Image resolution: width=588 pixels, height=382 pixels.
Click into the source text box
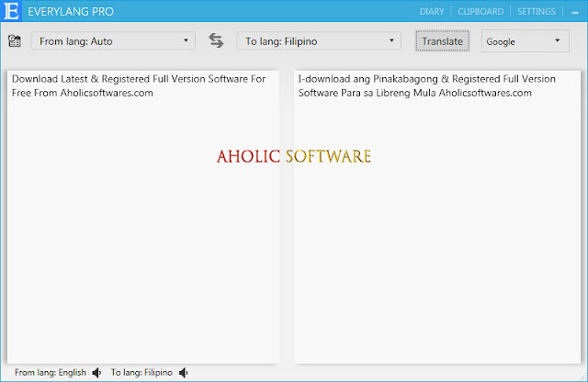click(x=143, y=217)
